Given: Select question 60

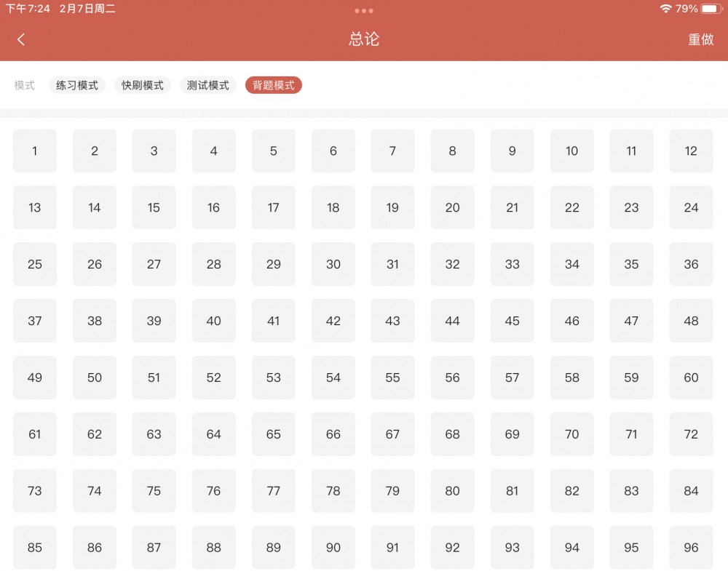Looking at the screenshot, I should coord(691,377).
